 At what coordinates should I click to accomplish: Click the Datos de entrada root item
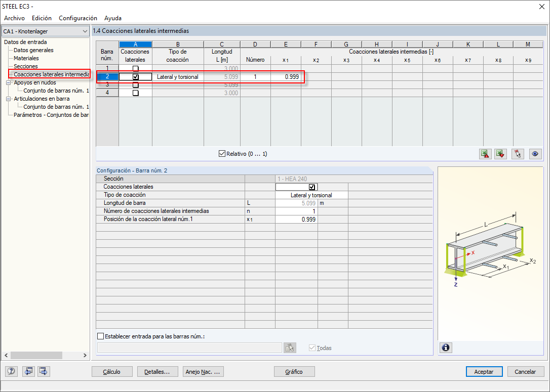pos(25,42)
